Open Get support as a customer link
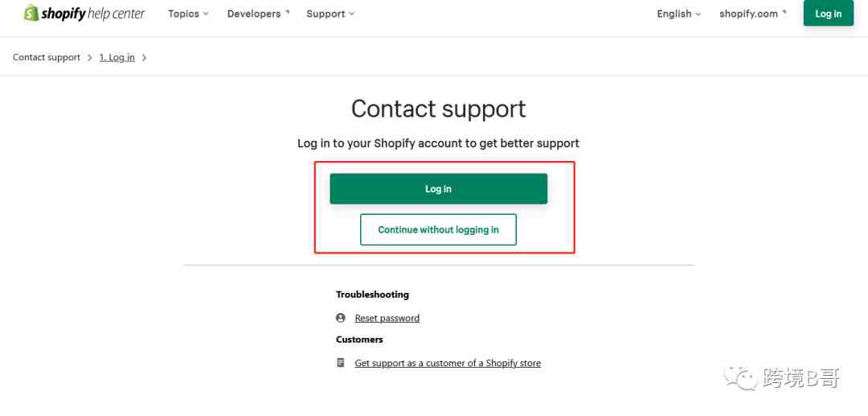Screen dimensions: 868x416 pyautogui.click(x=448, y=364)
